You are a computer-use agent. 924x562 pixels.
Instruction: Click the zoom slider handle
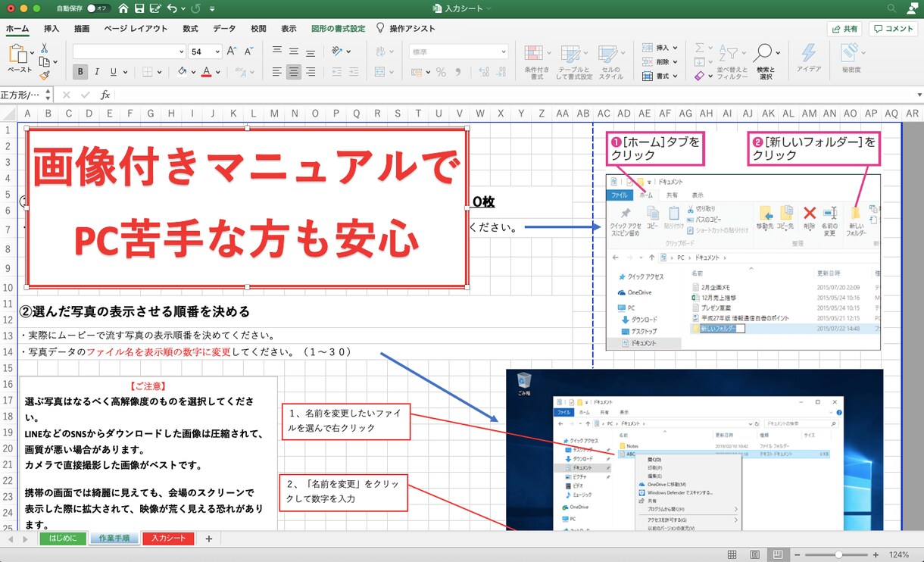pyautogui.click(x=838, y=554)
